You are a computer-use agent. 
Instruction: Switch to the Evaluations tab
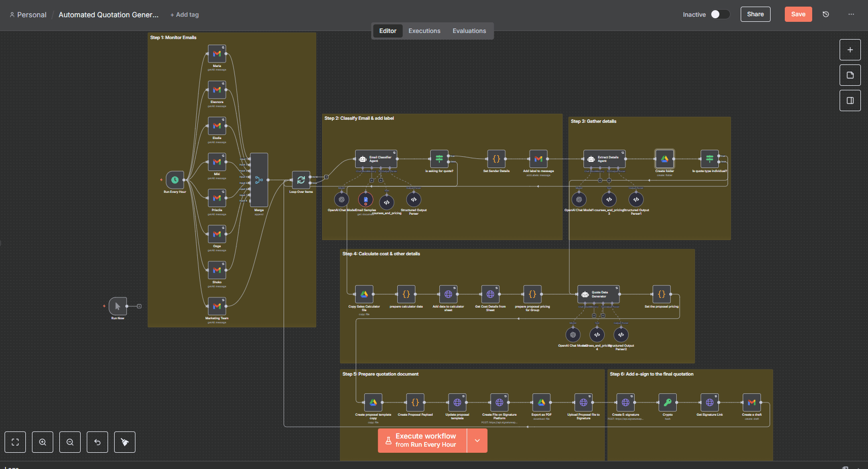coord(469,31)
